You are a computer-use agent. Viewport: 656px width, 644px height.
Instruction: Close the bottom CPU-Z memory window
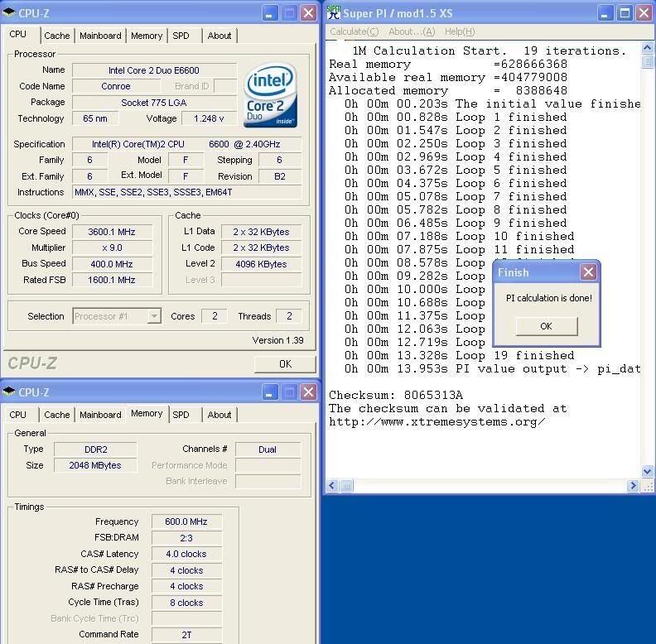(x=309, y=392)
